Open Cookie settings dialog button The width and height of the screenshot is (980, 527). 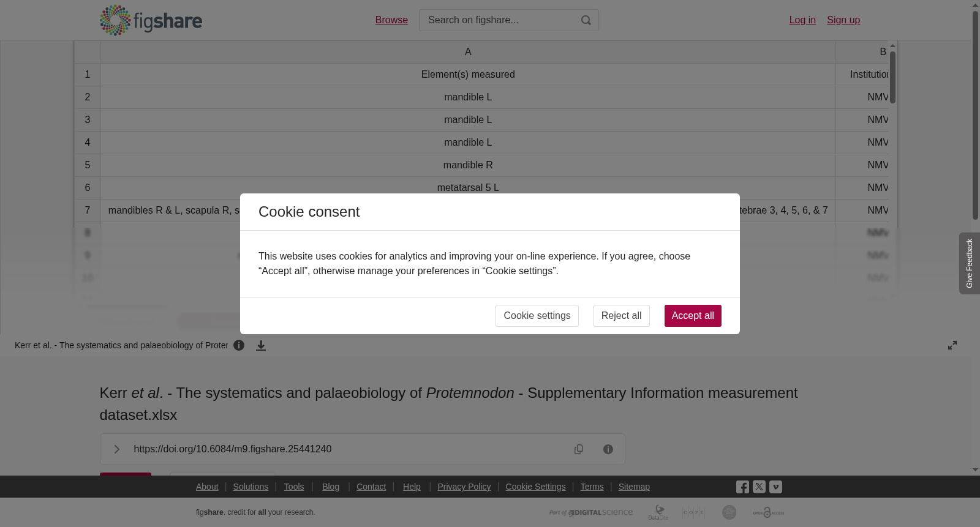(x=537, y=316)
